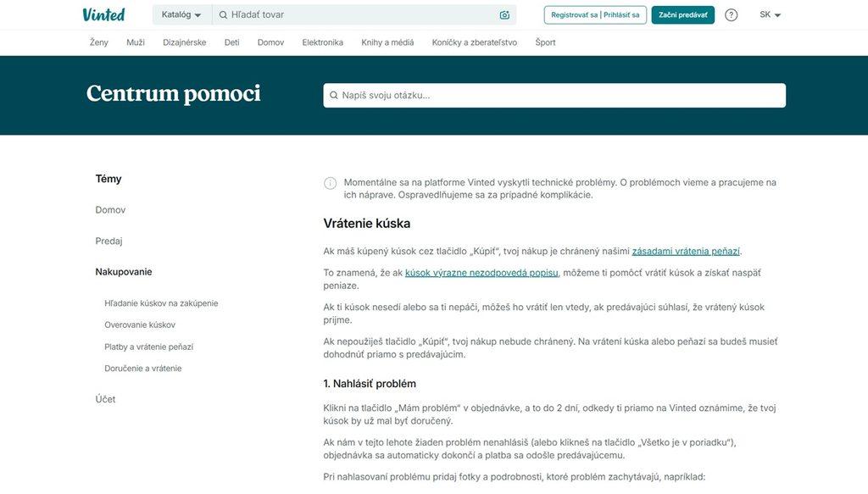
Task: Expand the Predaj topic in sidebar
Action: pos(108,241)
